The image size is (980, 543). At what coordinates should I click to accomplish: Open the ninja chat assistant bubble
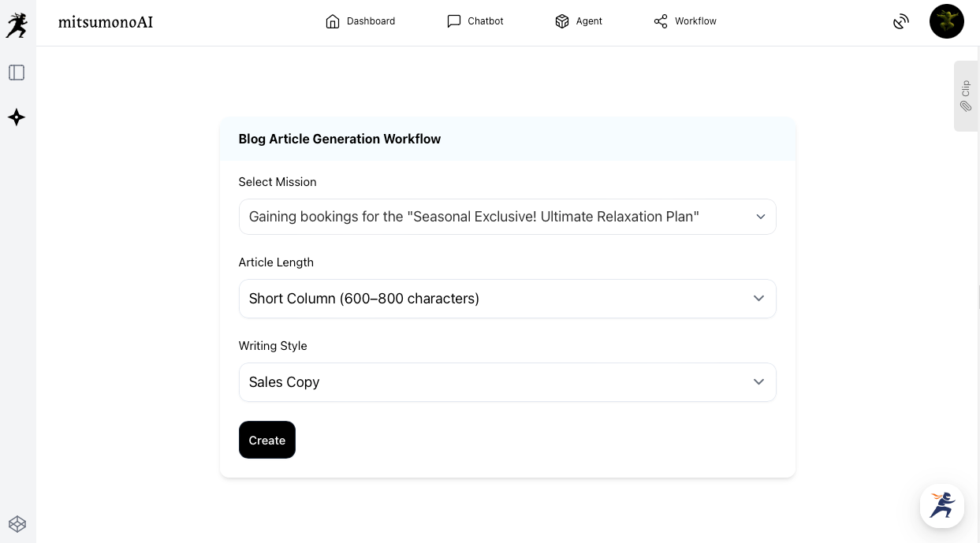pyautogui.click(x=942, y=505)
